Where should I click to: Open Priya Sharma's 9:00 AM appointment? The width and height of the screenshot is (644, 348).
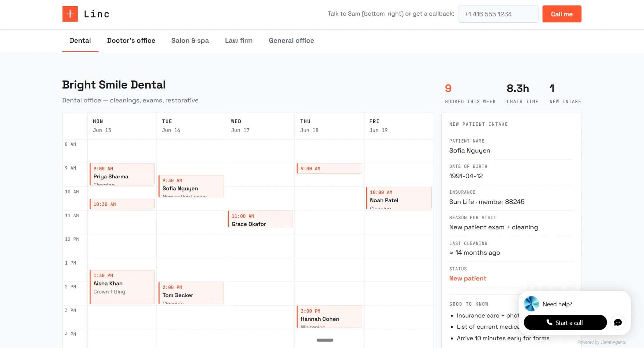pyautogui.click(x=122, y=174)
